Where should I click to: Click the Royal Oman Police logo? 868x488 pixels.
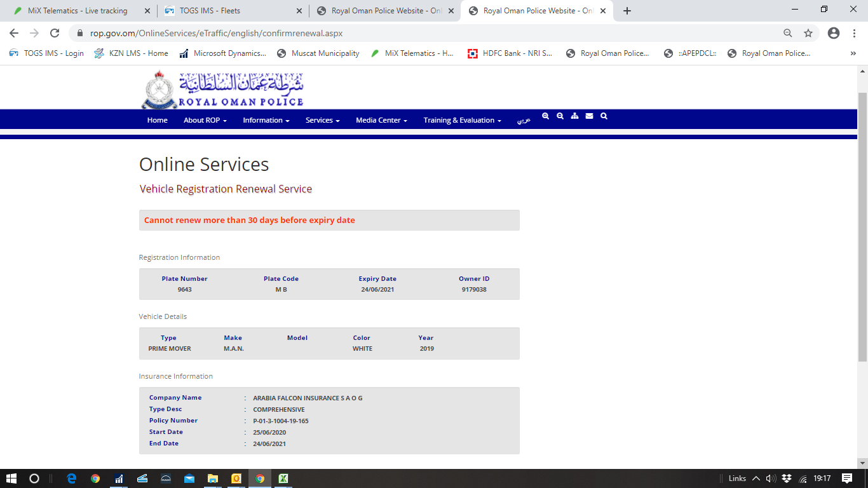coord(222,89)
